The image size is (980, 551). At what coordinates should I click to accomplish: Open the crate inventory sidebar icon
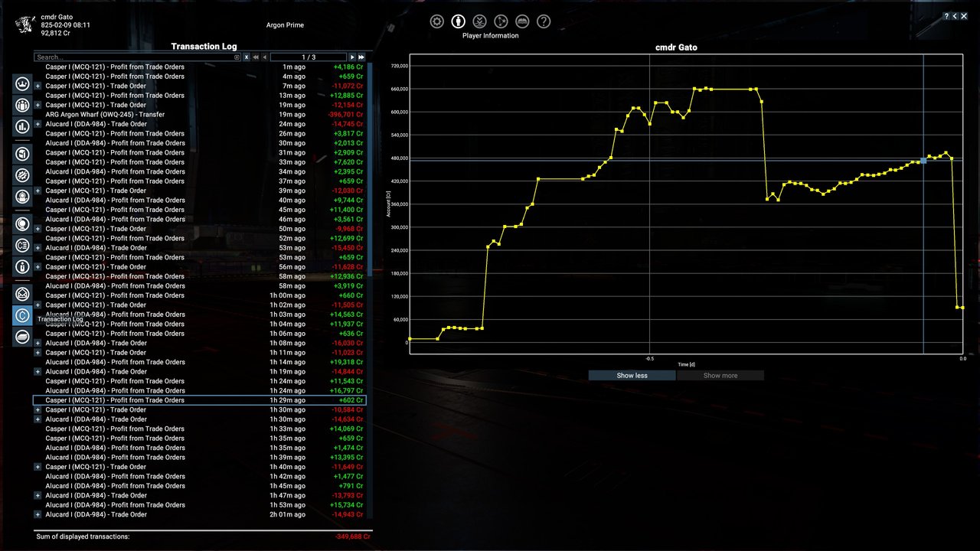click(22, 154)
